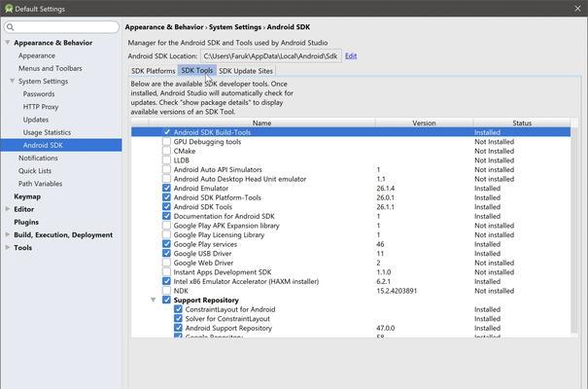
Task: Click the Edit link for SDK location
Action: 351,55
